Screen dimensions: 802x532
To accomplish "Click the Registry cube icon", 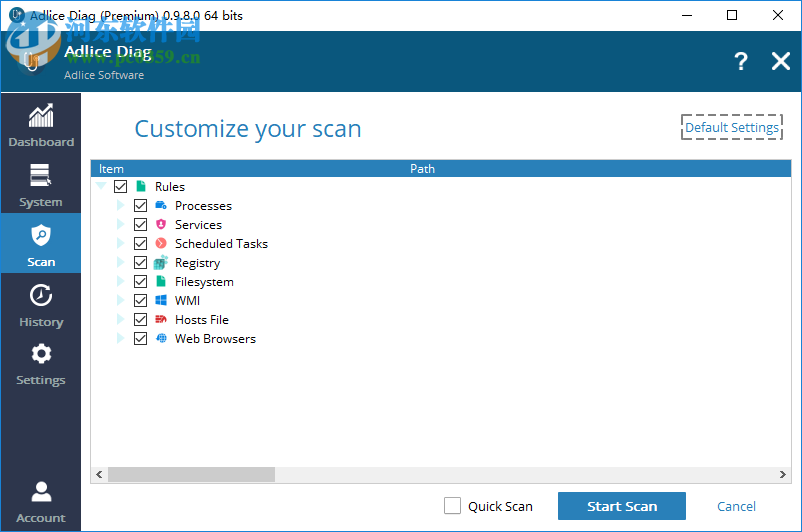I will [x=161, y=262].
